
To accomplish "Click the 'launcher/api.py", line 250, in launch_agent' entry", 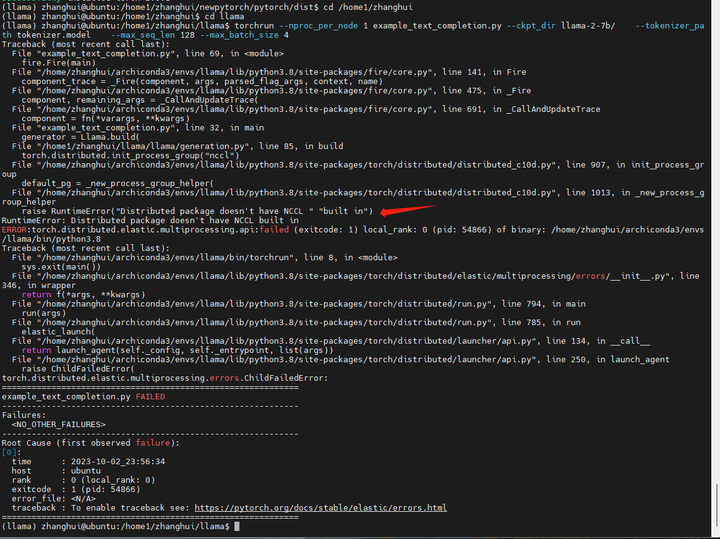I will (x=340, y=359).
